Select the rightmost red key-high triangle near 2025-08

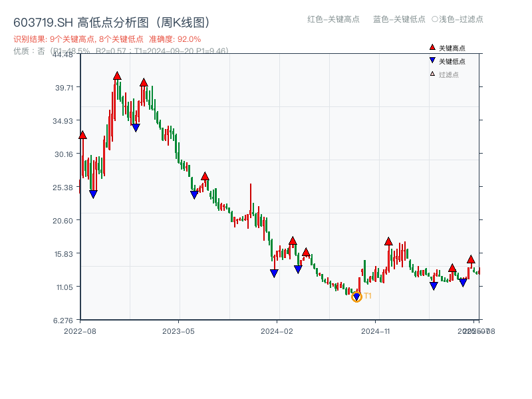coord(470,259)
